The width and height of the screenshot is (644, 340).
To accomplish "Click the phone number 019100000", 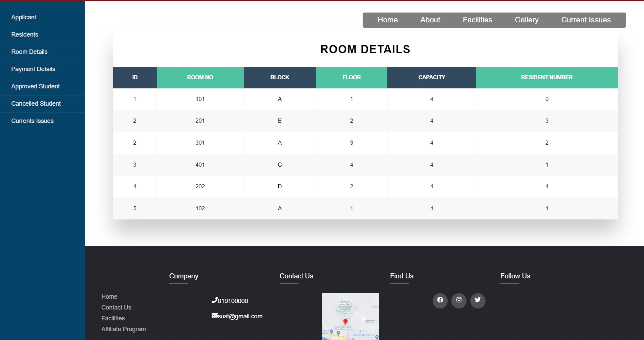I will coord(233,301).
